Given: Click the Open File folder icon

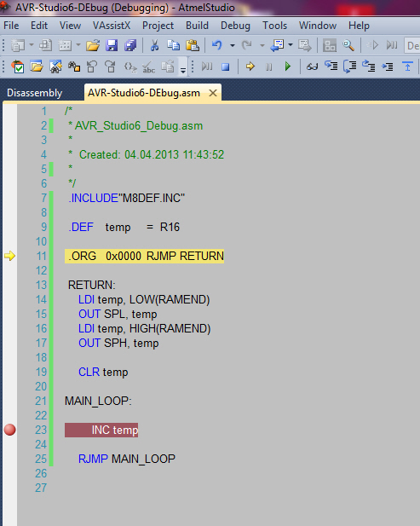Looking at the screenshot, I should [x=93, y=45].
